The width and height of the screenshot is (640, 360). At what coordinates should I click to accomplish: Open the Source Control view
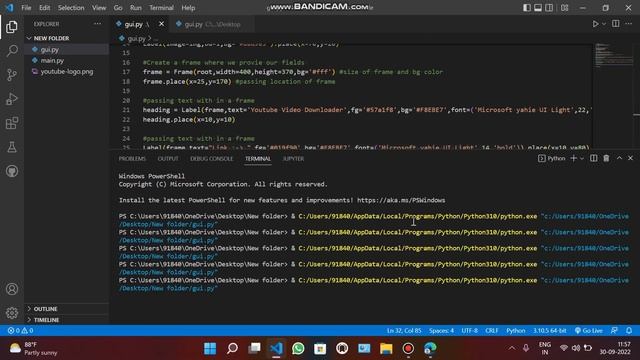click(x=12, y=75)
